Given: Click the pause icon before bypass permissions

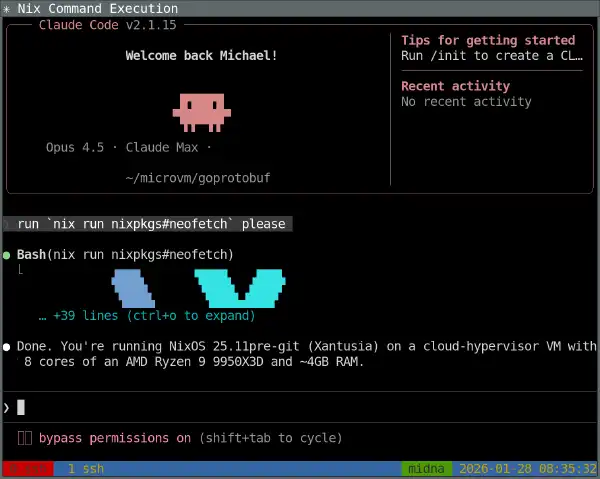Looking at the screenshot, I should coord(24,438).
